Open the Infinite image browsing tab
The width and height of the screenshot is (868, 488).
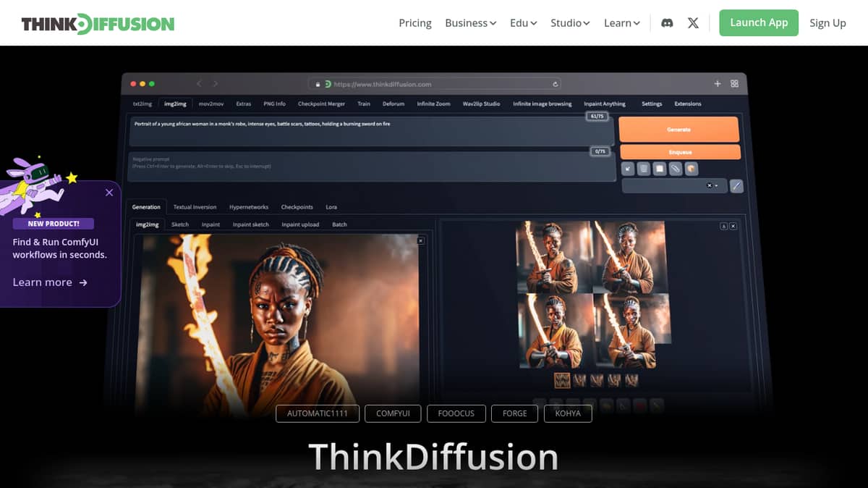[542, 104]
